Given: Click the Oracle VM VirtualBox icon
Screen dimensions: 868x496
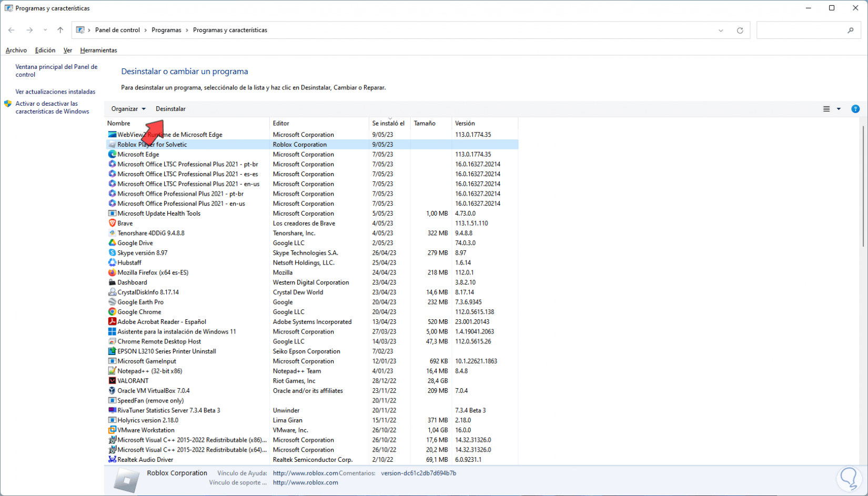Looking at the screenshot, I should click(x=112, y=391).
